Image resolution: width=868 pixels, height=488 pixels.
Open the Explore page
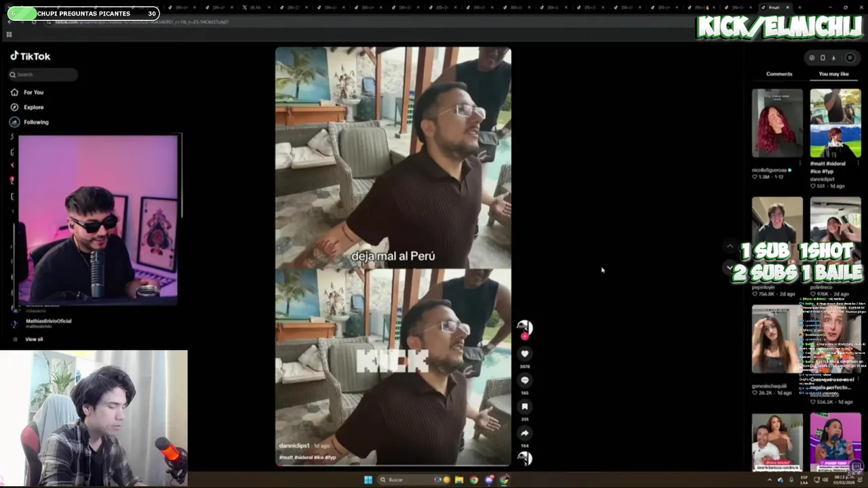[33, 107]
